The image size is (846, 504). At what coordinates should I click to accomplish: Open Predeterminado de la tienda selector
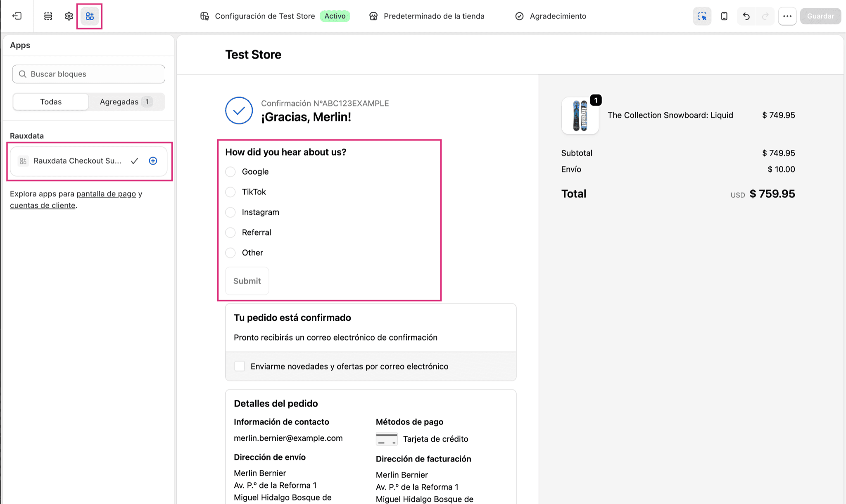click(x=427, y=16)
